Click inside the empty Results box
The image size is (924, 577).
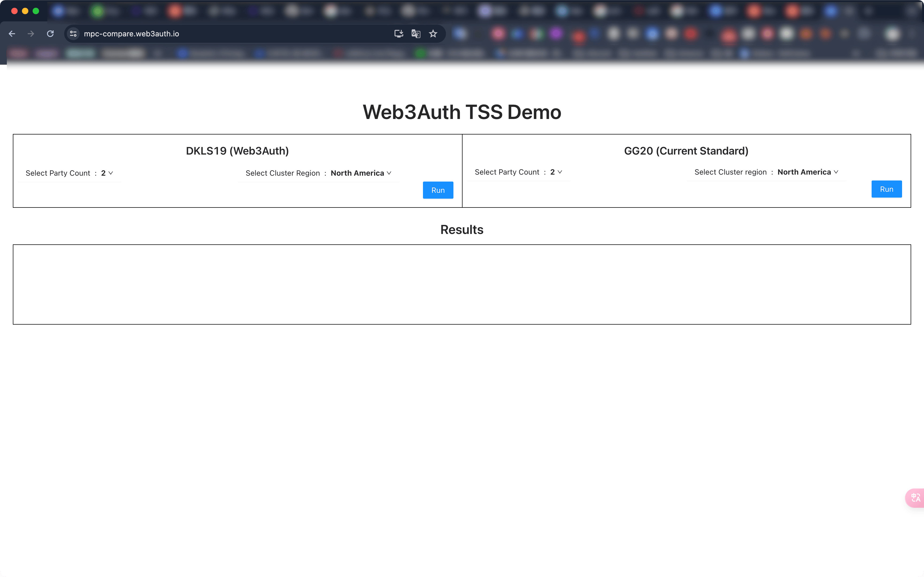coord(462,284)
